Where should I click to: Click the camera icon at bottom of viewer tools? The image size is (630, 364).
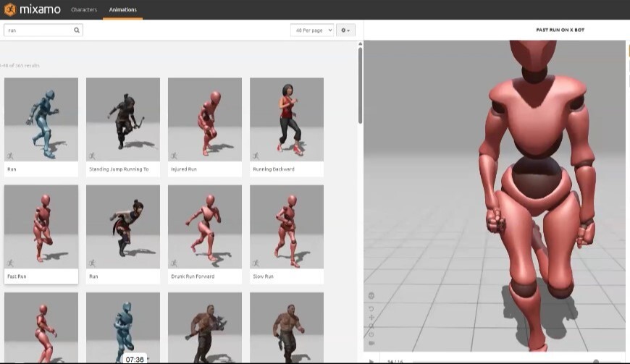[371, 343]
